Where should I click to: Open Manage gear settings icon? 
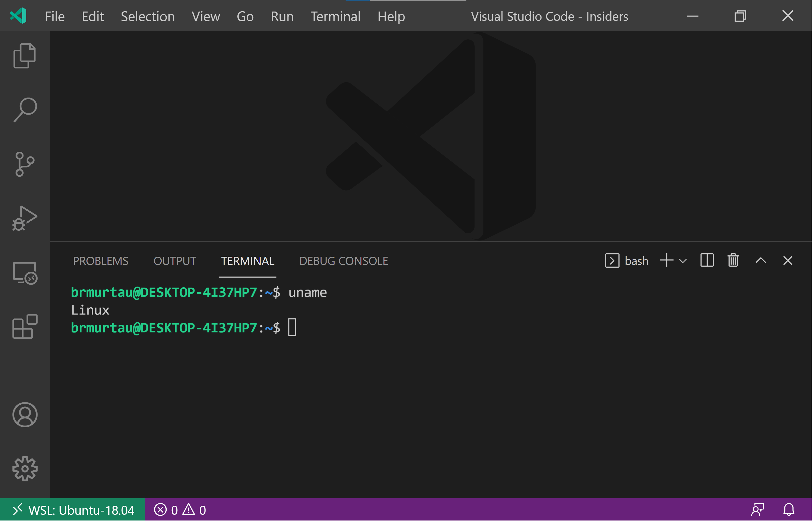click(25, 469)
